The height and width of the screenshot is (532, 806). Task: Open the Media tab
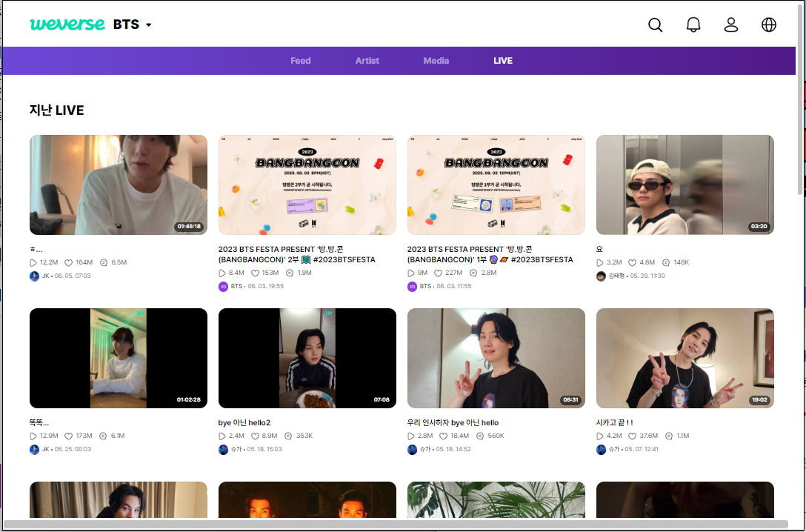coord(436,60)
